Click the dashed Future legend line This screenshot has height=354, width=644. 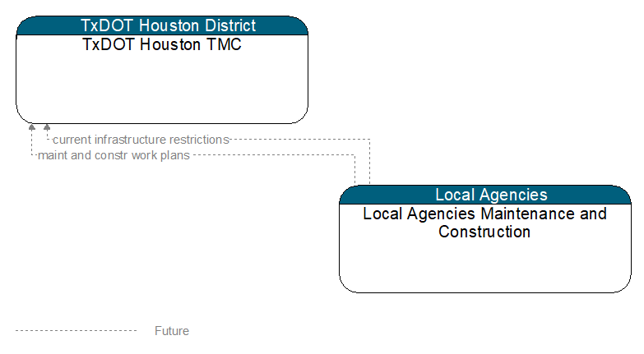tap(76, 330)
